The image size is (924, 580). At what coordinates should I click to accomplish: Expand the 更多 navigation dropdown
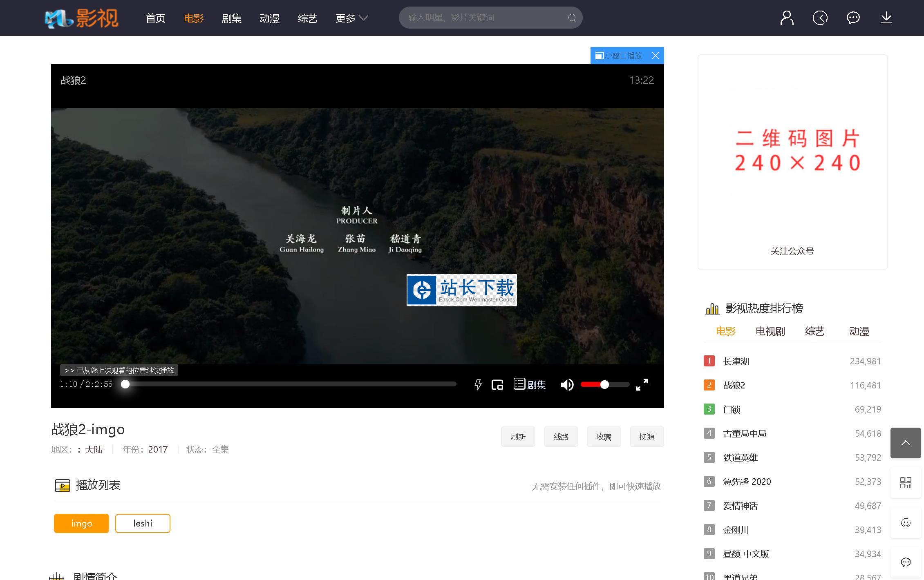click(x=351, y=18)
